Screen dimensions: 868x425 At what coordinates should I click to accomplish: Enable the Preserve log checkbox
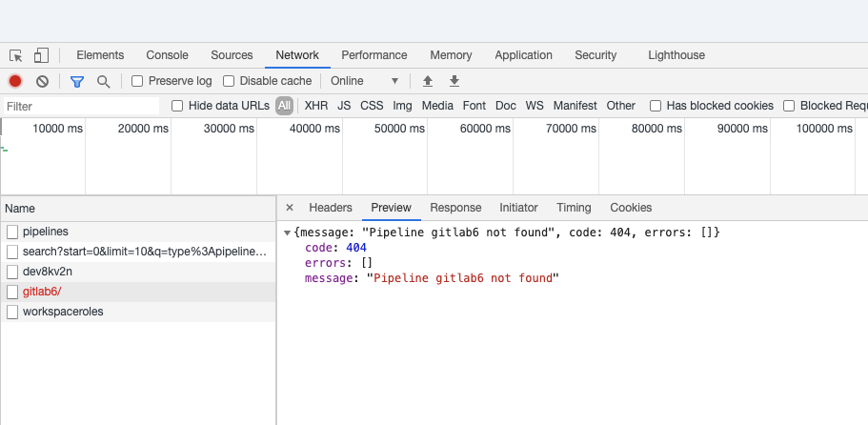point(137,81)
